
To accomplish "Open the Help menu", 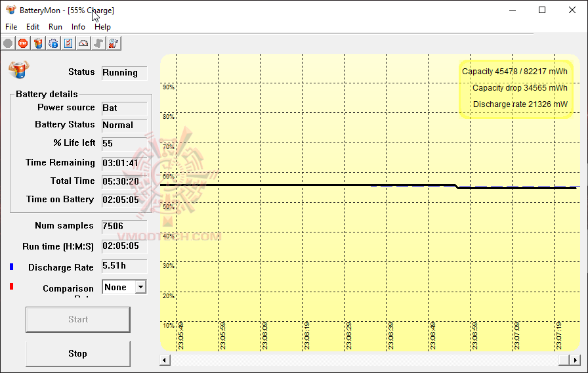I will pyautogui.click(x=102, y=27).
